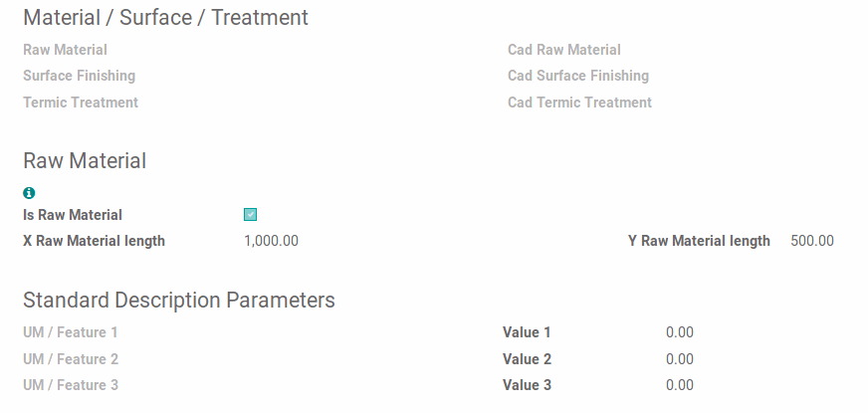
Task: Click the Raw Material field label
Action: pos(65,50)
